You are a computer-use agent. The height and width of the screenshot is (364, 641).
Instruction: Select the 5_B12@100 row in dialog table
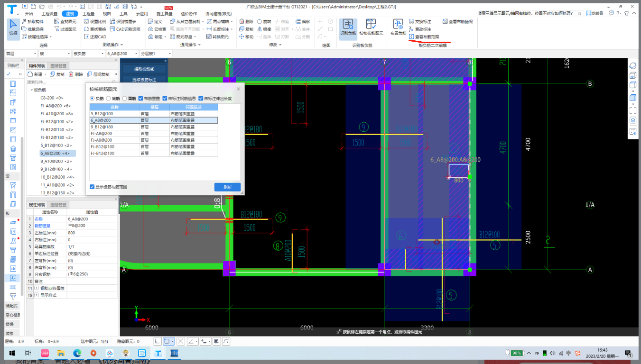point(154,114)
